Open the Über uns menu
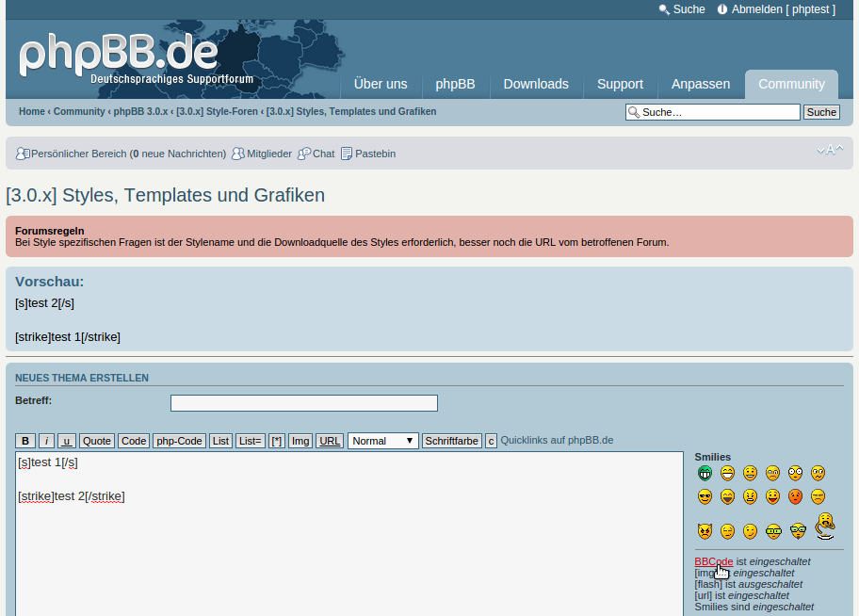The height and width of the screenshot is (616, 859). point(381,84)
